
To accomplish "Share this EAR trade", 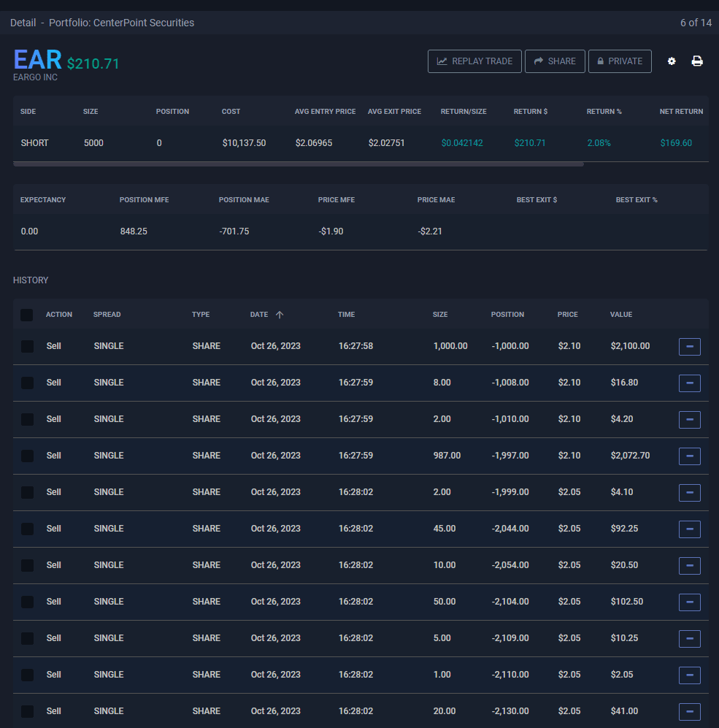I will (x=555, y=61).
